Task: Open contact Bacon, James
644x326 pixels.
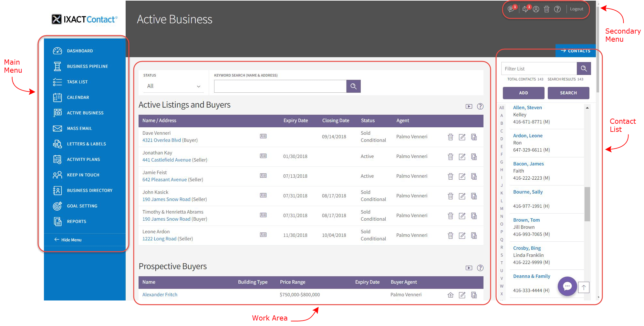Action: pyautogui.click(x=528, y=164)
